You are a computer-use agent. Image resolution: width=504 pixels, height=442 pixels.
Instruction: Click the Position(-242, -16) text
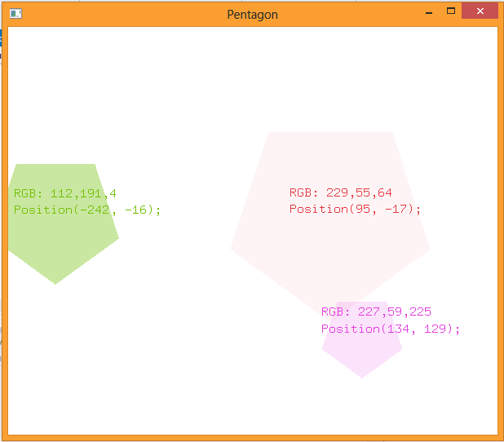(87, 210)
